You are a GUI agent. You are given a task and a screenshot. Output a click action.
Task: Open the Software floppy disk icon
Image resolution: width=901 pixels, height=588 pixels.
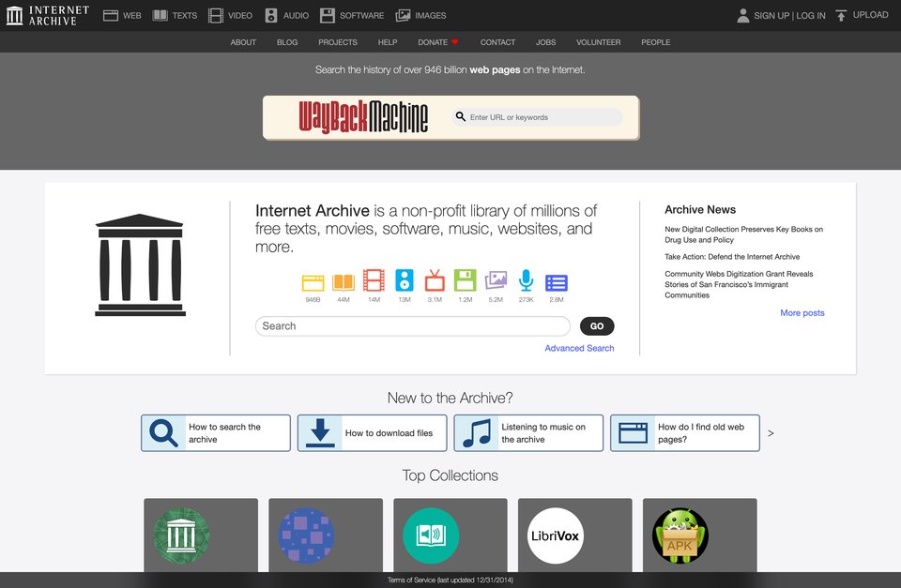coord(327,16)
